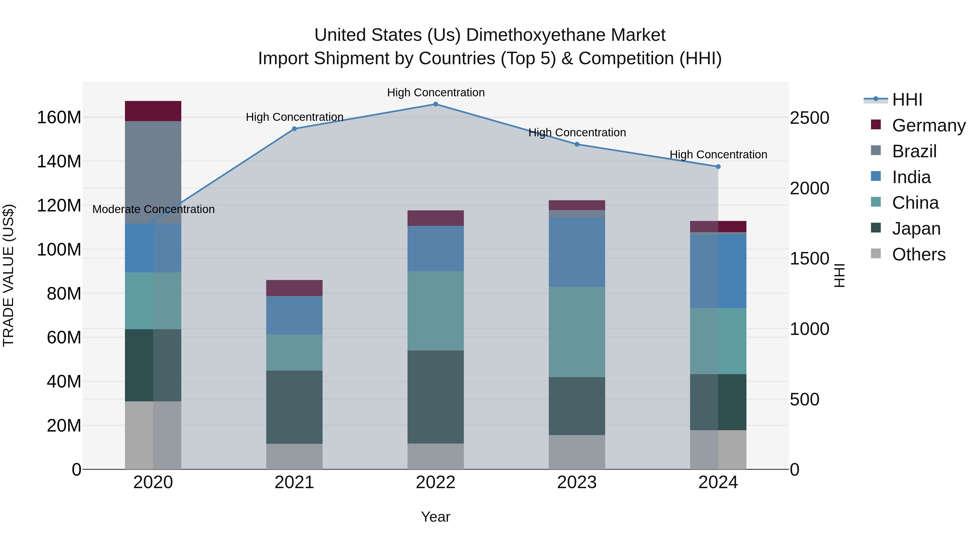Toggle the Japan legend entry
Image resolution: width=980 pixels, height=551 pixels.
(x=905, y=229)
